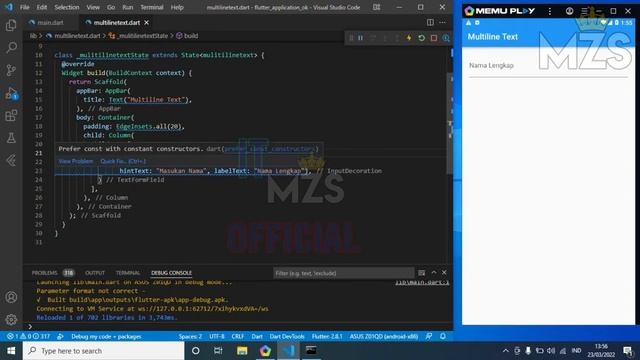Change end of line sequence CRLF
The width and height of the screenshot is (640, 360).
238,336
